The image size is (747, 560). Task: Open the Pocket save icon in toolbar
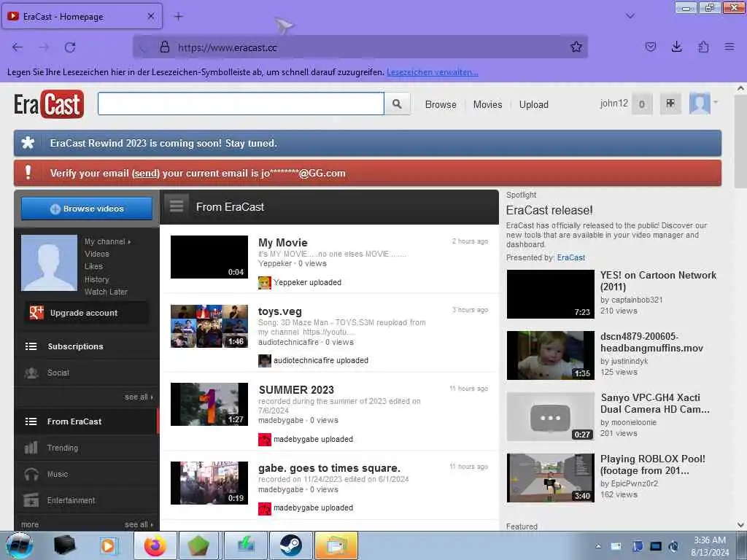coord(650,47)
